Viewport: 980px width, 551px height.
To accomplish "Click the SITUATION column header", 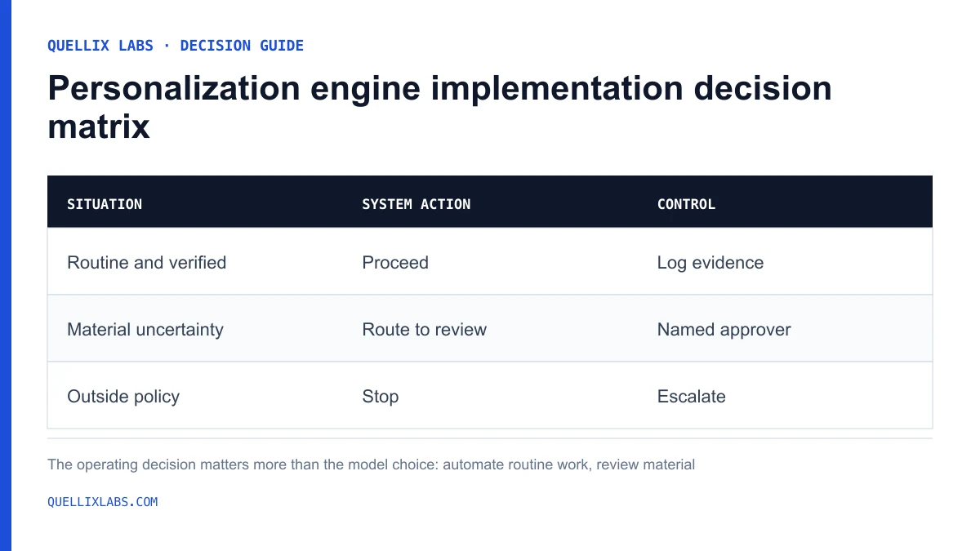I will coord(105,204).
